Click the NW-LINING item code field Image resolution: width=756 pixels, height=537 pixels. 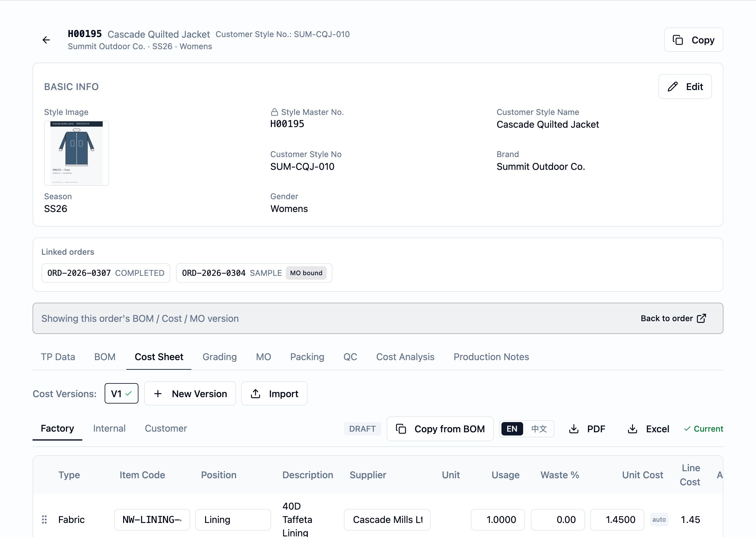pos(152,520)
